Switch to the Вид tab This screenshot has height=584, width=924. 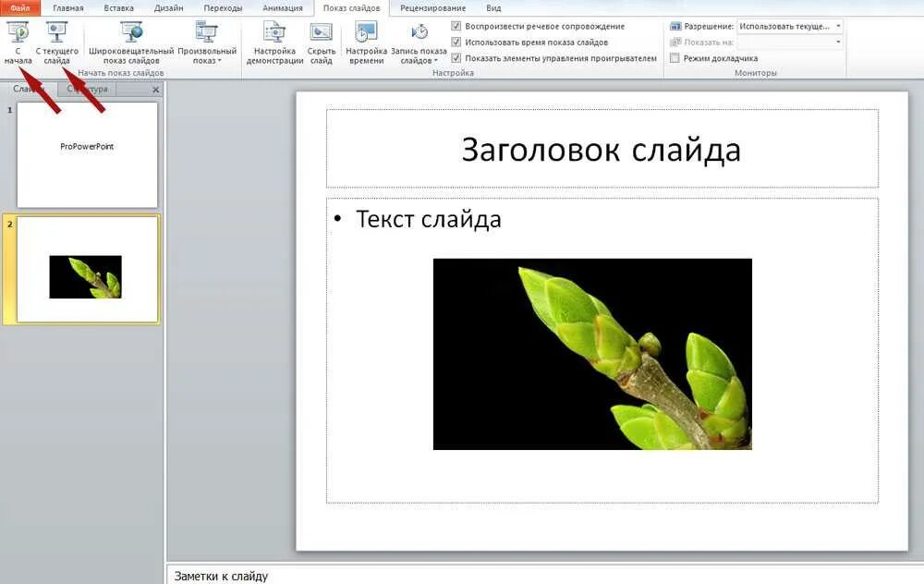coord(493,8)
